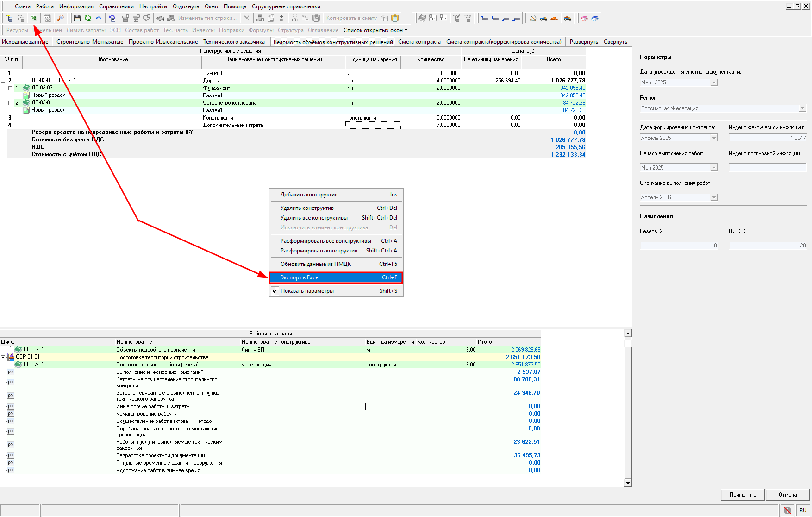Click the pink books icon

[584, 18]
